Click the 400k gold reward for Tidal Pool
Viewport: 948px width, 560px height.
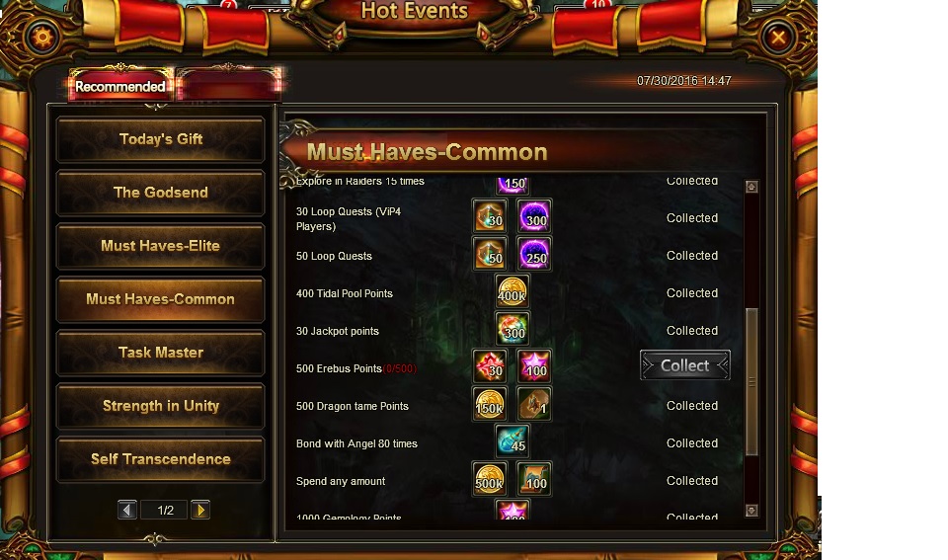pos(513,292)
